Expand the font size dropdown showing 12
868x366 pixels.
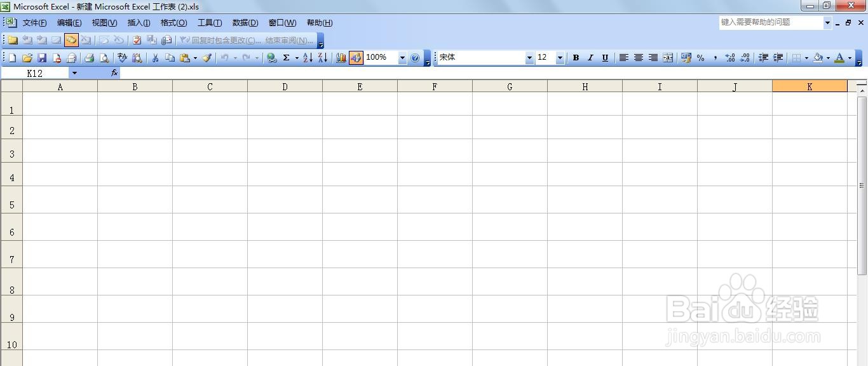tap(560, 58)
